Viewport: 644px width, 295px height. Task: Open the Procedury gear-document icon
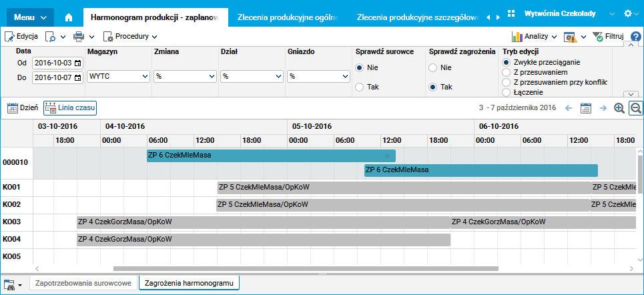[x=108, y=37]
